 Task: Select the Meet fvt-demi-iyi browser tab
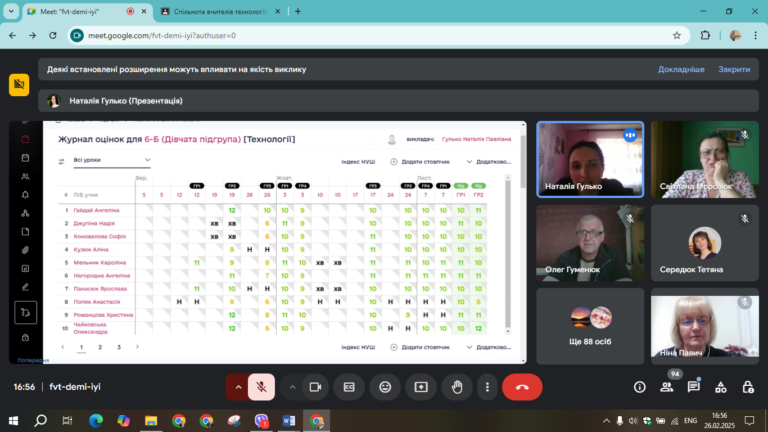(x=81, y=11)
